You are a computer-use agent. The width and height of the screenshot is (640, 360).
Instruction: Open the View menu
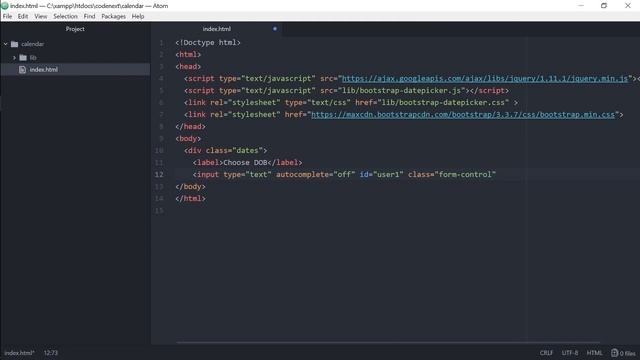point(40,16)
